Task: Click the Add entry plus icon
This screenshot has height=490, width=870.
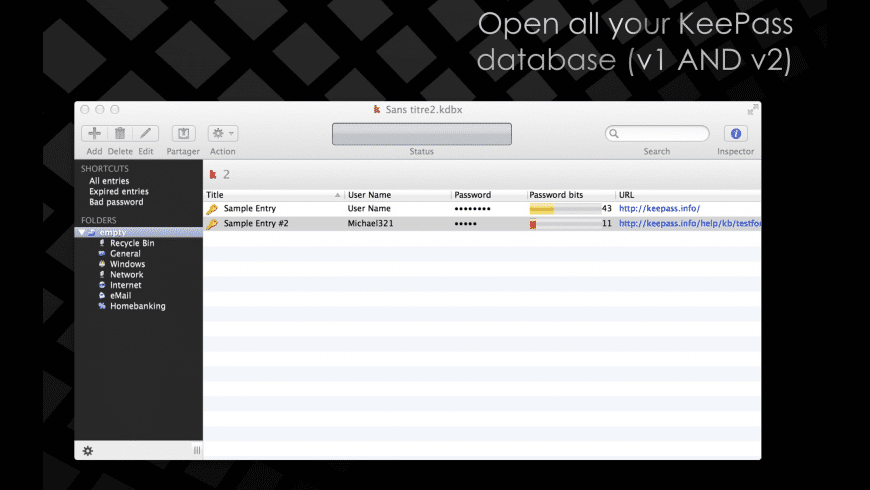Action: coord(94,133)
